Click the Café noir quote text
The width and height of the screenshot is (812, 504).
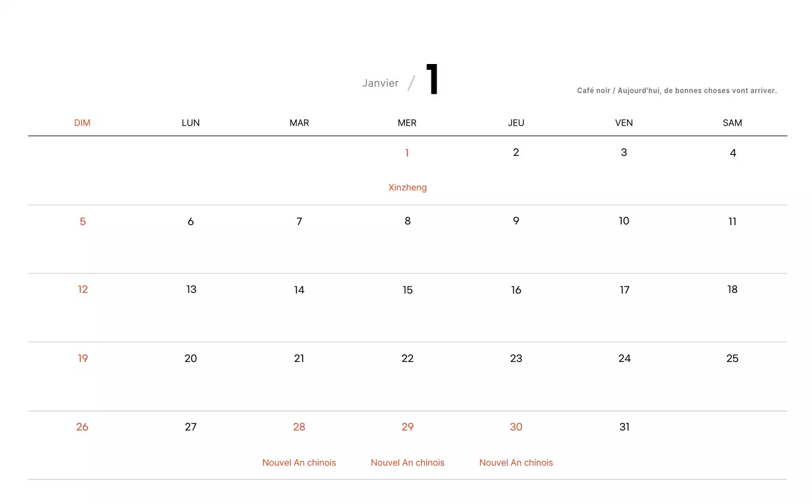677,91
